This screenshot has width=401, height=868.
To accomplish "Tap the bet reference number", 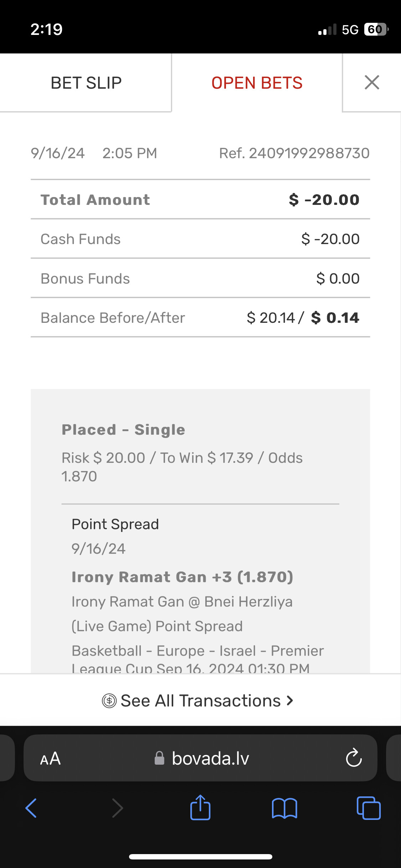I will pyautogui.click(x=294, y=153).
